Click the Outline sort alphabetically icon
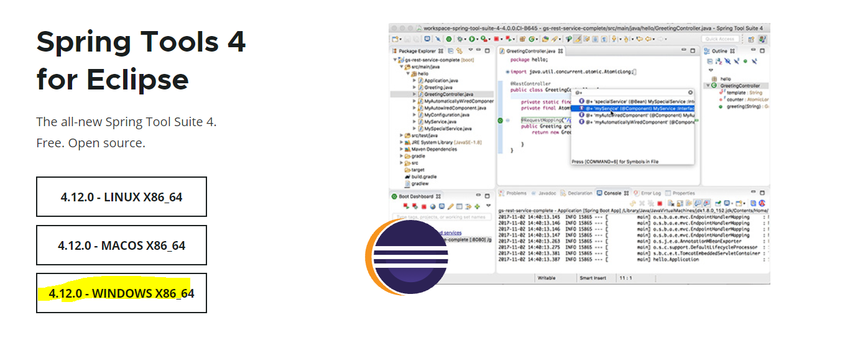Image resolution: width=868 pixels, height=348 pixels. click(x=719, y=61)
